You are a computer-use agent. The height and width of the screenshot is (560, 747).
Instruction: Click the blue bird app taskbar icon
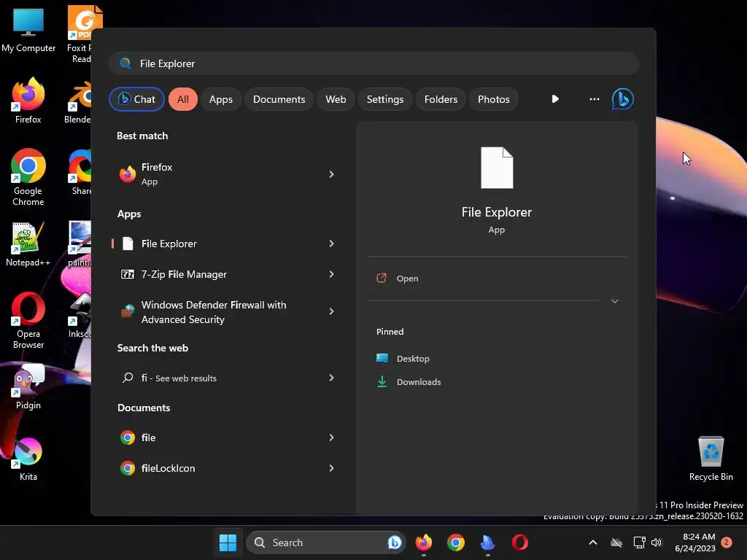coord(487,542)
